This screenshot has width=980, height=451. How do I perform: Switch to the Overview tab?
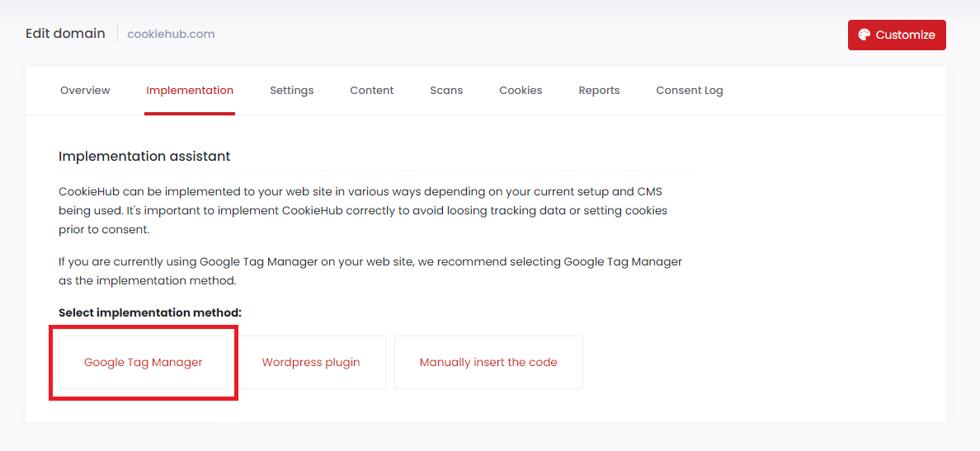[85, 91]
